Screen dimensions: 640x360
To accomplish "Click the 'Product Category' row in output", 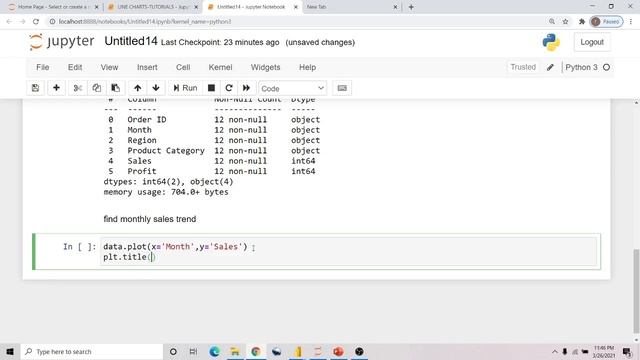I will [x=211, y=151].
